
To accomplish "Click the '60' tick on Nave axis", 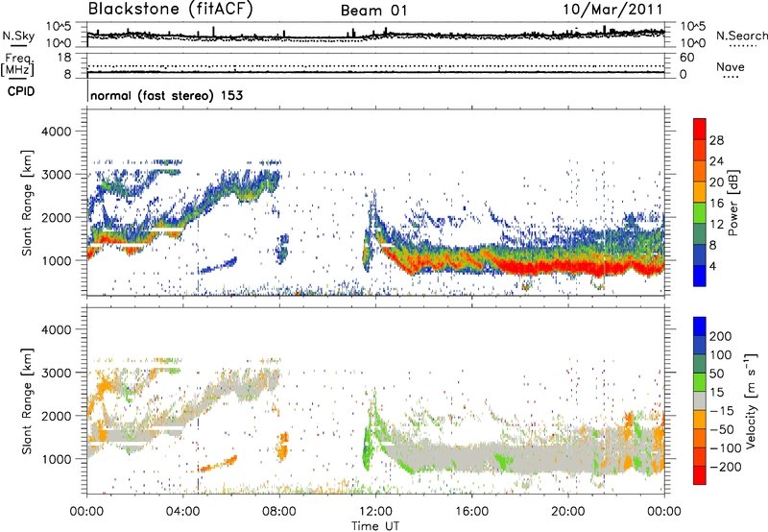I will [x=686, y=58].
